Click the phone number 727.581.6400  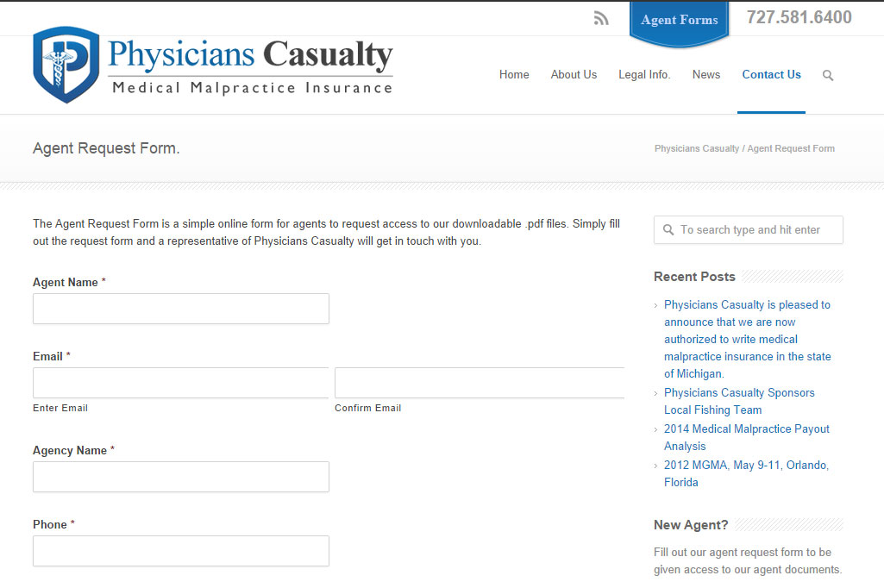(799, 17)
